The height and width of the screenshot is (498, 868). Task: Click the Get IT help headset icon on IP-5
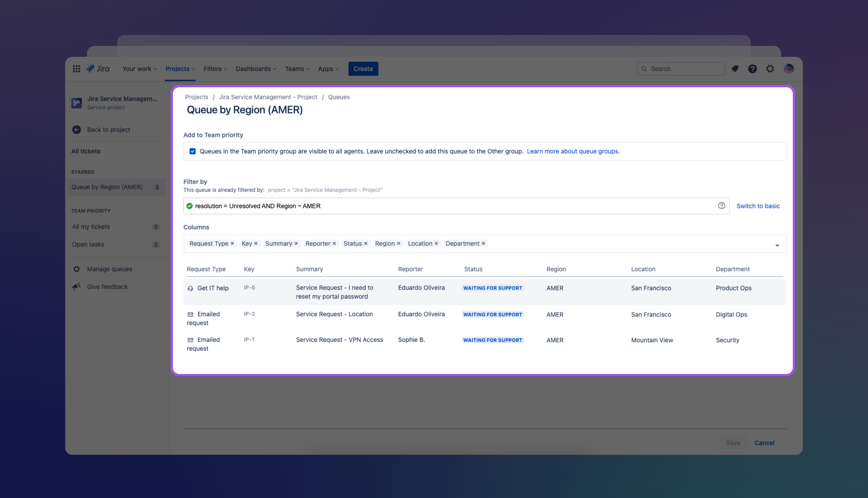click(x=191, y=288)
